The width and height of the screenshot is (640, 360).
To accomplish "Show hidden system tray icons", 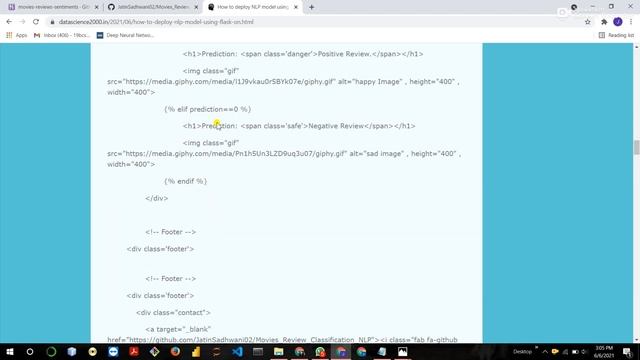I will pos(544,351).
